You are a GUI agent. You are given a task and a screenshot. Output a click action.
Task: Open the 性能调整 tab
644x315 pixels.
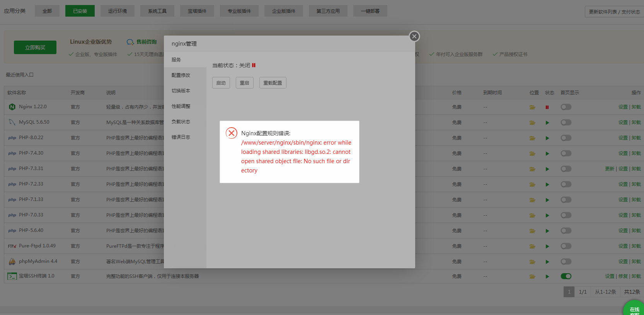(185, 106)
